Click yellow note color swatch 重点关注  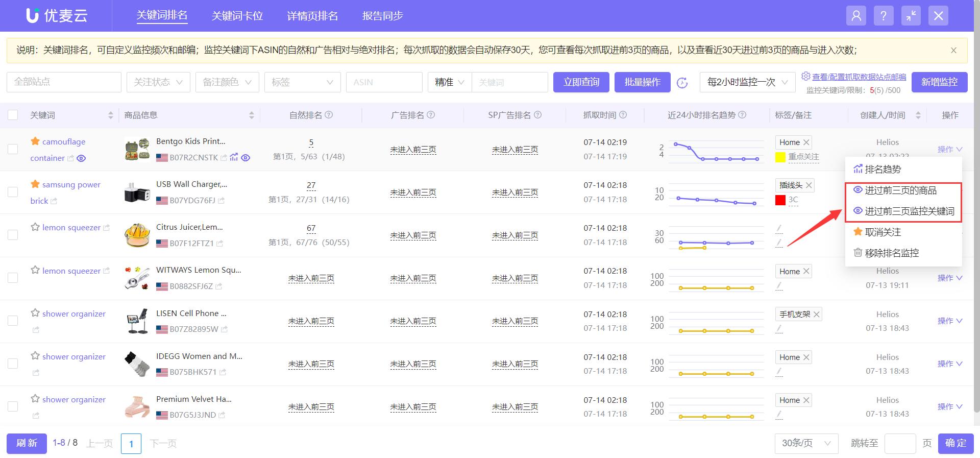click(780, 157)
